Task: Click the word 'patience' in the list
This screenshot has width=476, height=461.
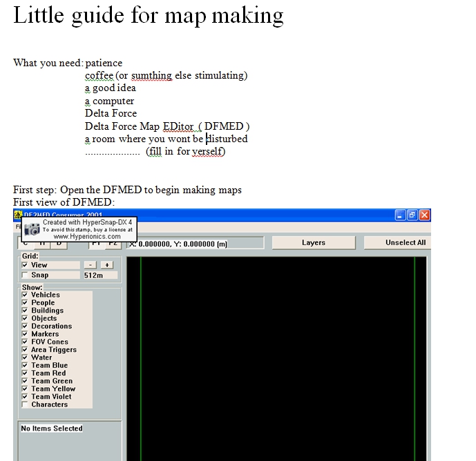Action: tap(104, 63)
